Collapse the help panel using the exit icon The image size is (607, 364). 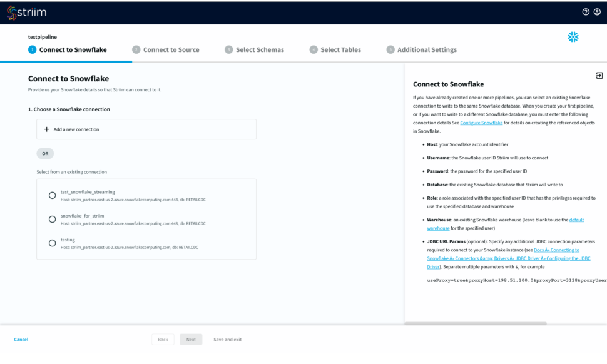(x=599, y=76)
